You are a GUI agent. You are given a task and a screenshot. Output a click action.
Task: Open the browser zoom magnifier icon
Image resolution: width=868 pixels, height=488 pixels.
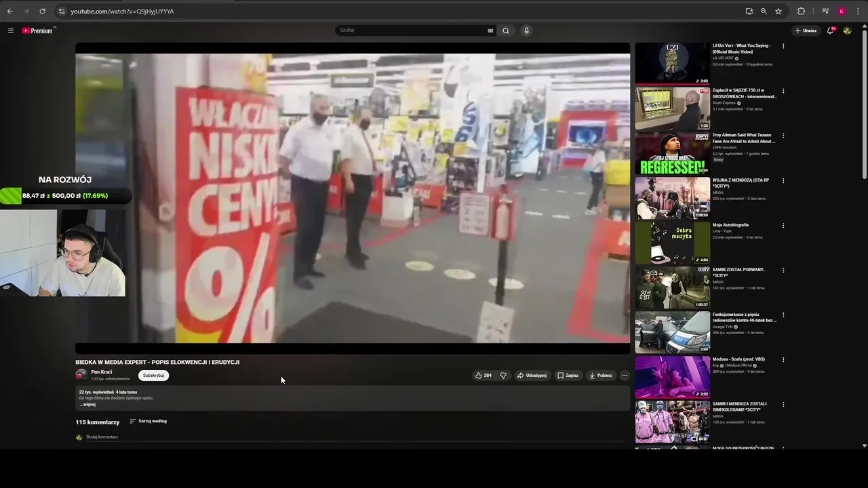click(764, 12)
